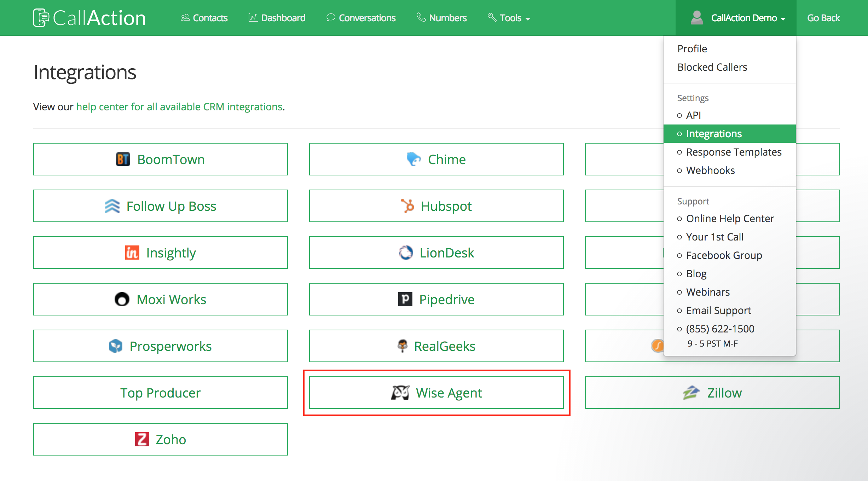Open the Hubspot integration
Image resolution: width=868 pixels, height=481 pixels.
436,206
